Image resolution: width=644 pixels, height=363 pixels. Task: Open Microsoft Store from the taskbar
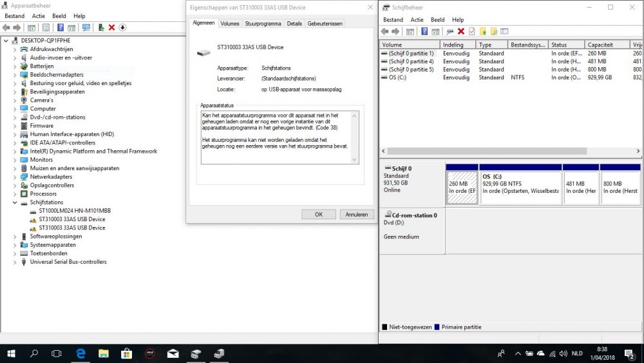[126, 353]
